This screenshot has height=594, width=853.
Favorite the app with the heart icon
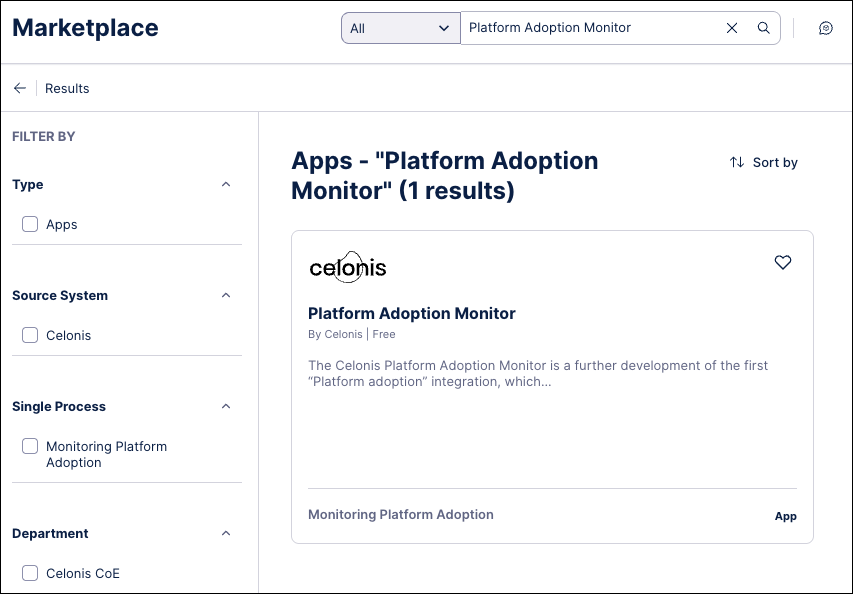point(783,262)
